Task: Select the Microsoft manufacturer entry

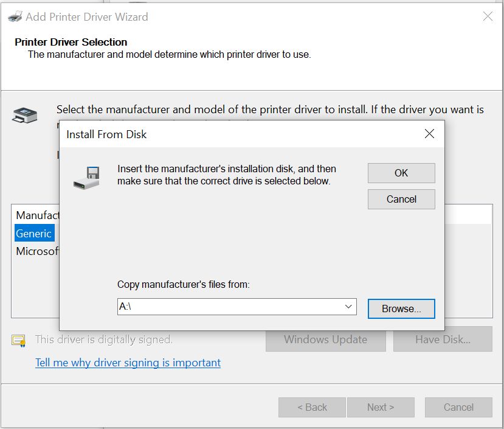Action: pos(36,251)
